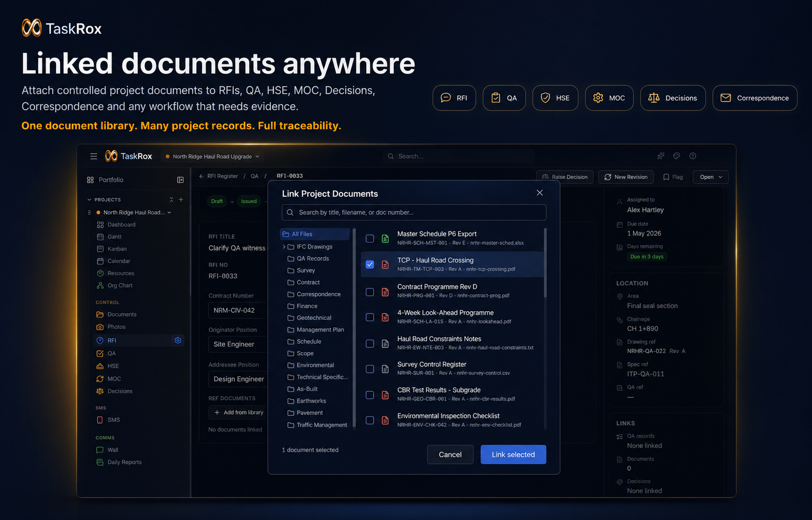Viewport: 812px width, 520px height.
Task: Click the Documents folder icon in the sidebar
Action: (100, 314)
